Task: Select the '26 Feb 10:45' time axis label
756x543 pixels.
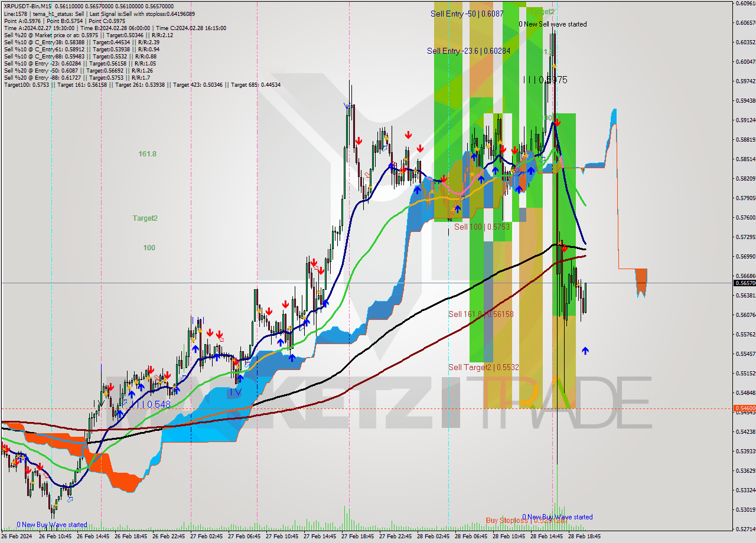Action: [x=55, y=537]
